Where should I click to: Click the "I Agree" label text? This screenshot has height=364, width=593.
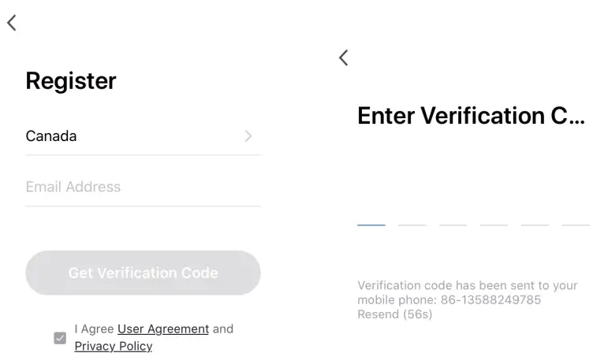[x=94, y=329]
